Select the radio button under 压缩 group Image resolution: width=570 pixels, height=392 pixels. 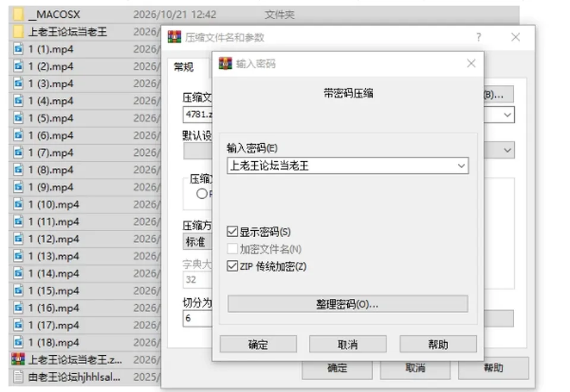click(x=202, y=194)
